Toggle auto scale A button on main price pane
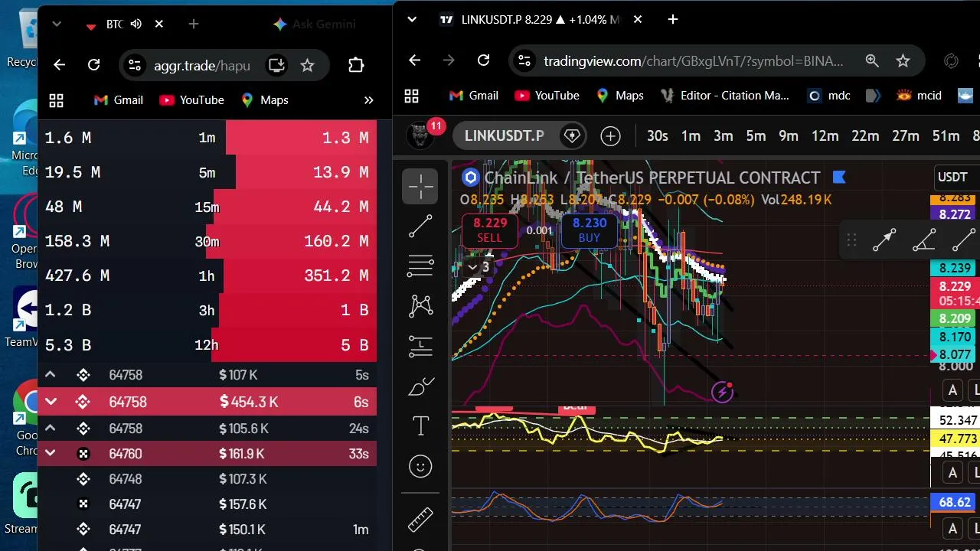Viewport: 980px width, 551px height. (952, 390)
